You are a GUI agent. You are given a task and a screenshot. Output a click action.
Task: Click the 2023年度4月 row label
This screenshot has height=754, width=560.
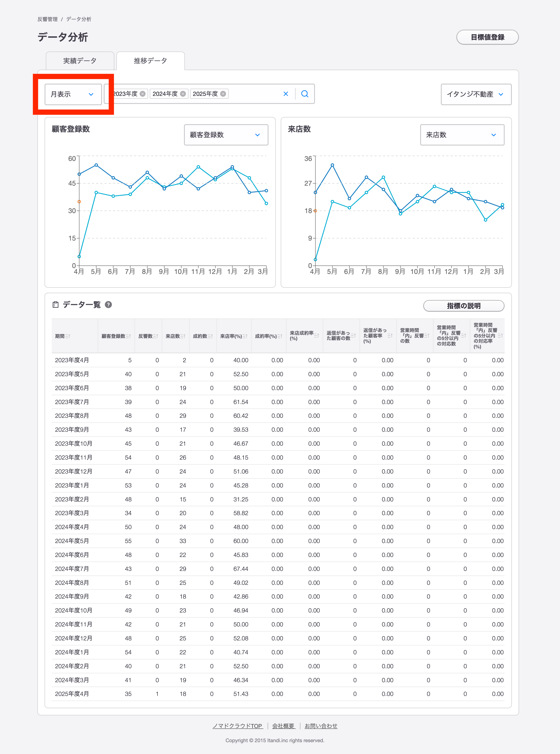coord(72,360)
